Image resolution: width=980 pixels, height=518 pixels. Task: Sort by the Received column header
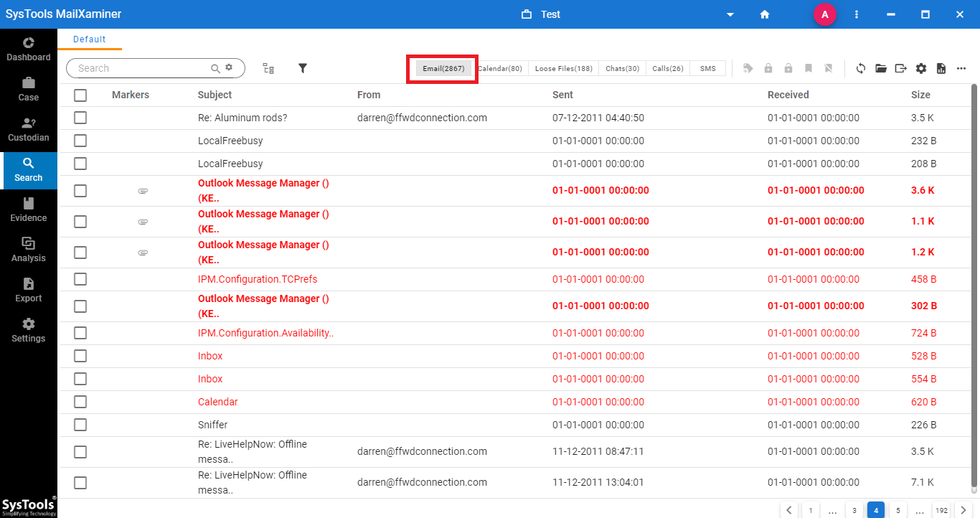click(x=788, y=95)
